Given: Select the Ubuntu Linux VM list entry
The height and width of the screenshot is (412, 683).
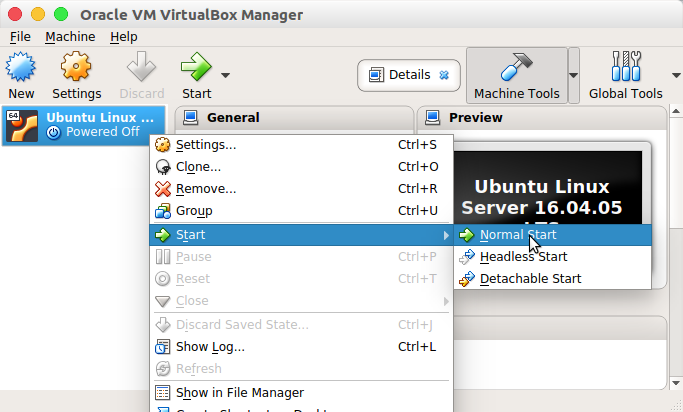Looking at the screenshot, I should click(84, 125).
